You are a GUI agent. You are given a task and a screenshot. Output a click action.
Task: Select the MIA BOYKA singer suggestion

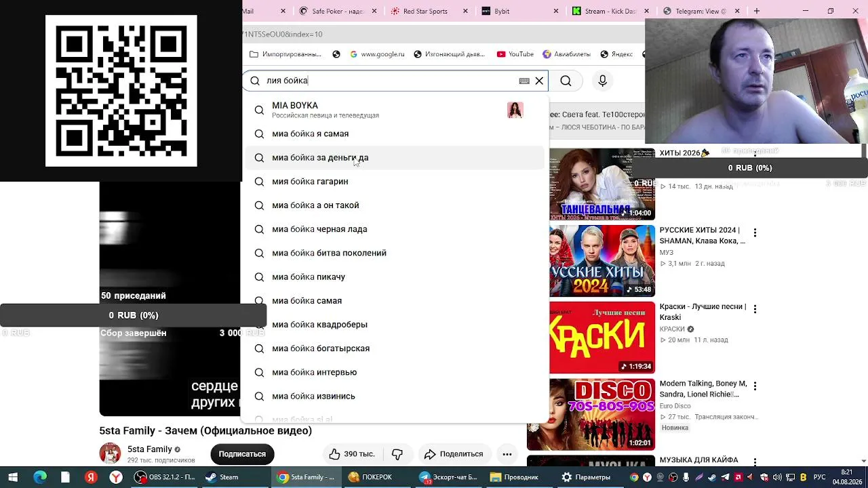point(395,110)
